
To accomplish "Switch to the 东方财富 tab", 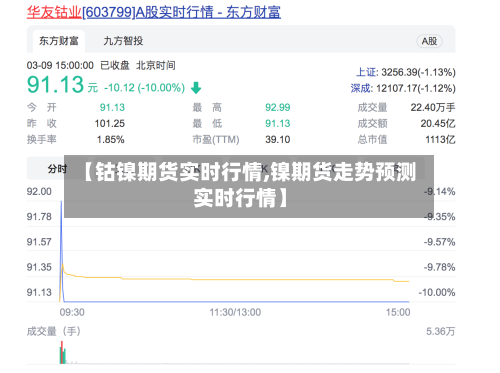I will click(x=59, y=41).
